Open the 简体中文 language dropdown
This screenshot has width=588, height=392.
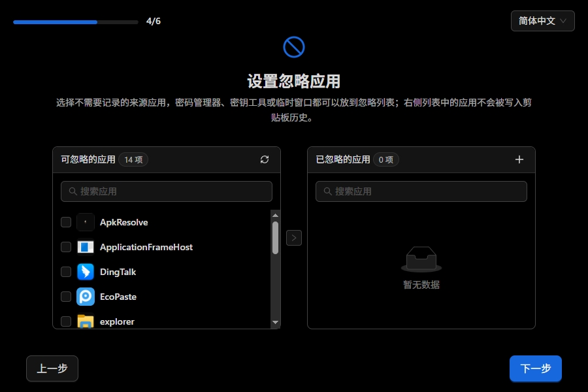point(543,21)
